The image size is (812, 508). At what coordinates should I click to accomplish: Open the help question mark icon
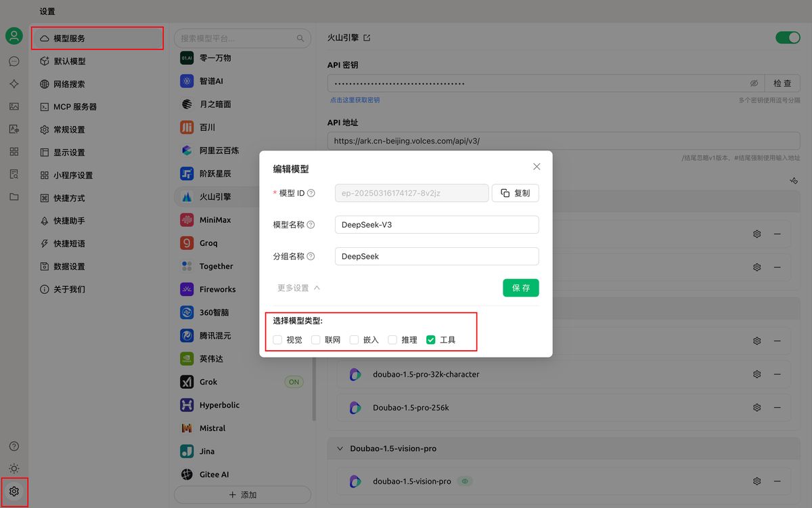14,446
